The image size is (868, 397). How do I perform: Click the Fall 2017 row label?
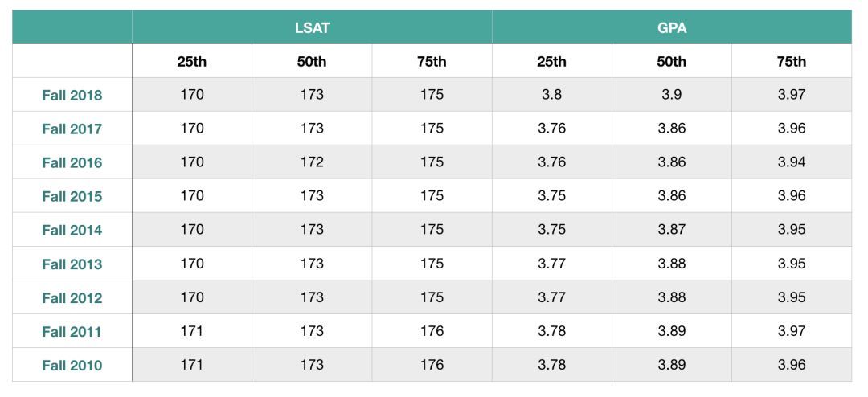[x=72, y=129]
